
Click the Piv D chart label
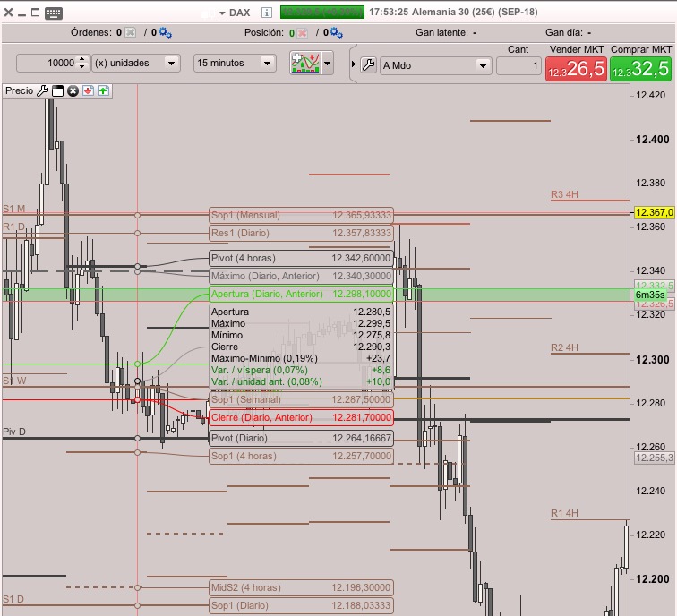(14, 432)
